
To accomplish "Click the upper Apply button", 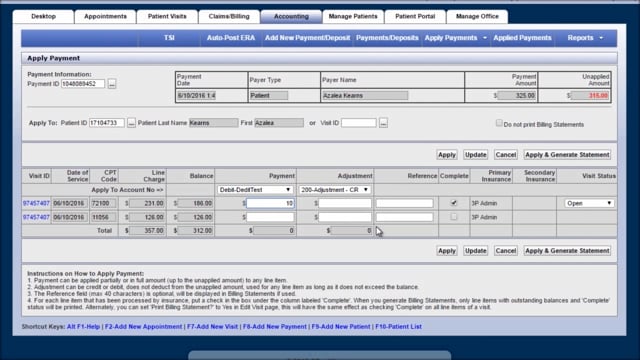I will point(447,155).
